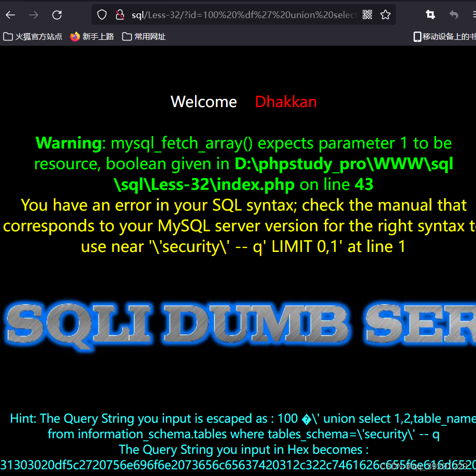476x476 pixels.
Task: Go back to the previous page
Action: pyautogui.click(x=11, y=15)
